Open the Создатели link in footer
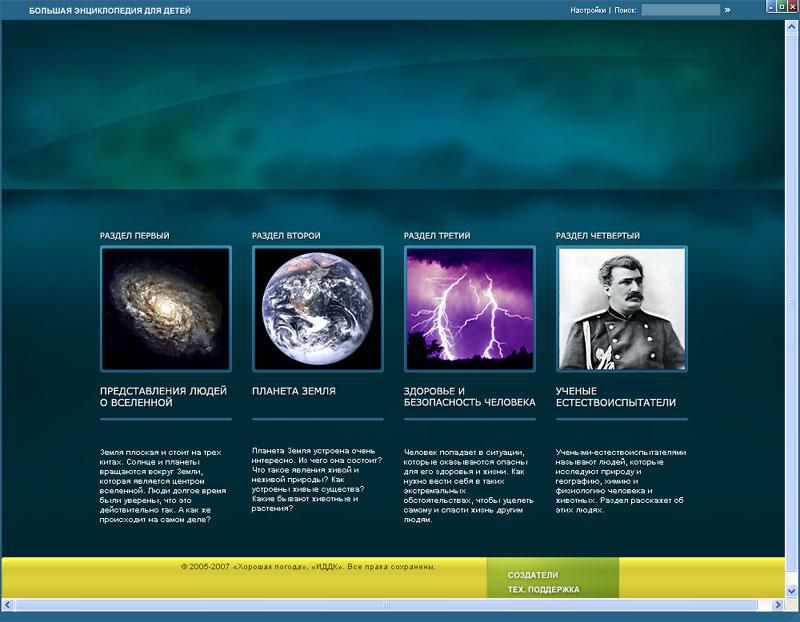This screenshot has height=622, width=800. (x=532, y=575)
